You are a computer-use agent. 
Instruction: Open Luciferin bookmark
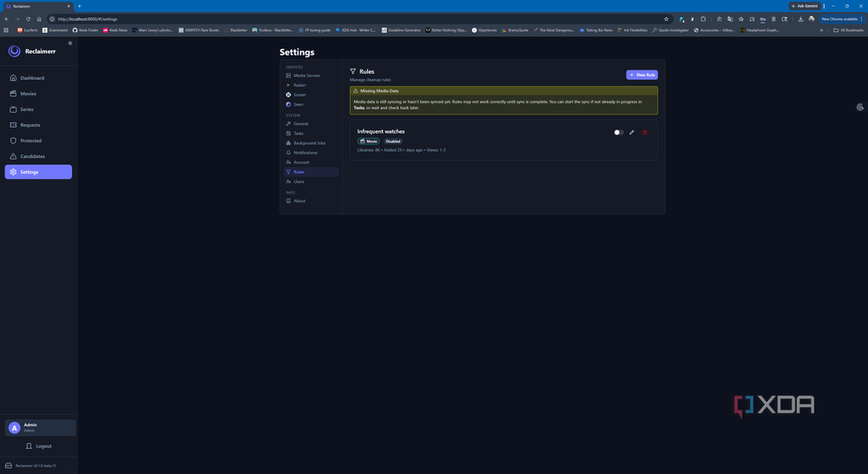tap(28, 30)
